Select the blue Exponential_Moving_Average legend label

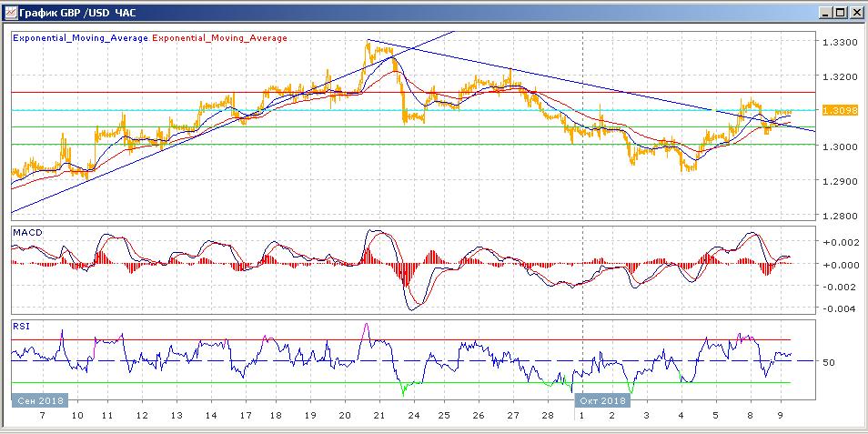coord(80,38)
